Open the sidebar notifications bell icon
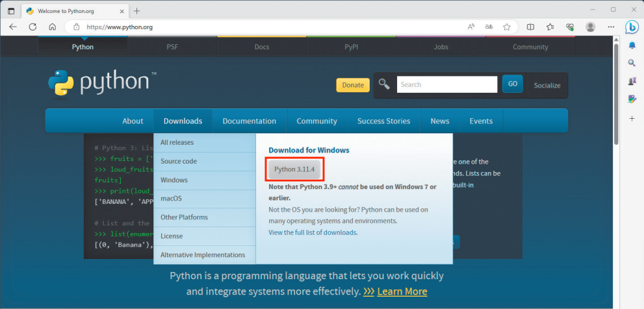 [632, 45]
